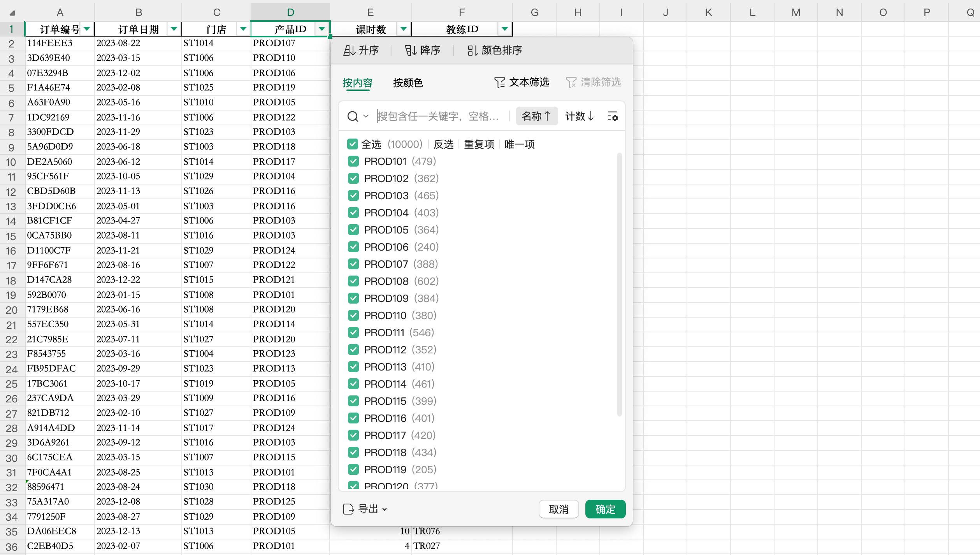Open the 教练ID column filter dropdown
This screenshot has height=555, width=980.
pos(505,29)
